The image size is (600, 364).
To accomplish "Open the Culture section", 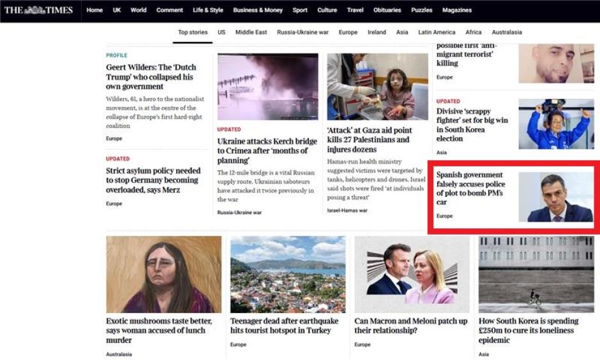I will [x=327, y=10].
